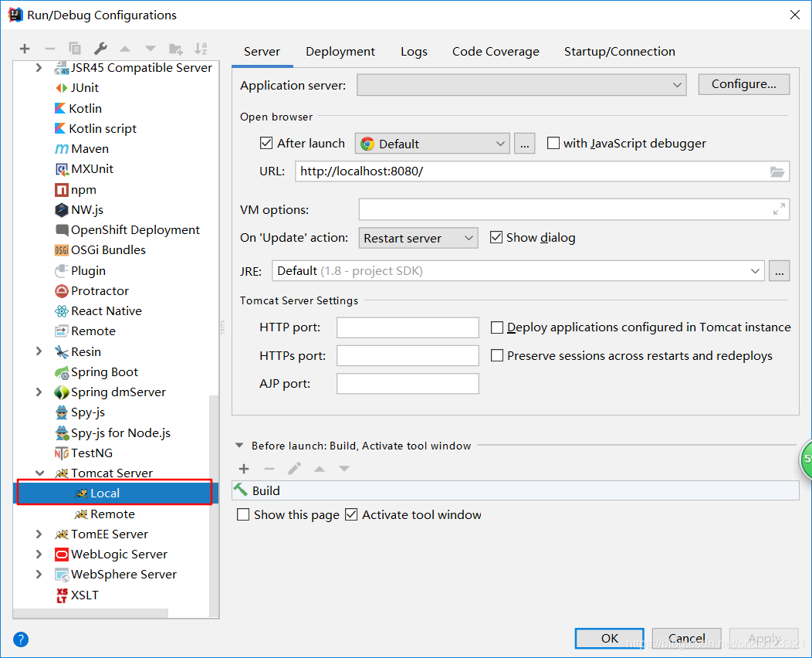
Task: Expand the WebLogic Server node
Action: click(39, 555)
